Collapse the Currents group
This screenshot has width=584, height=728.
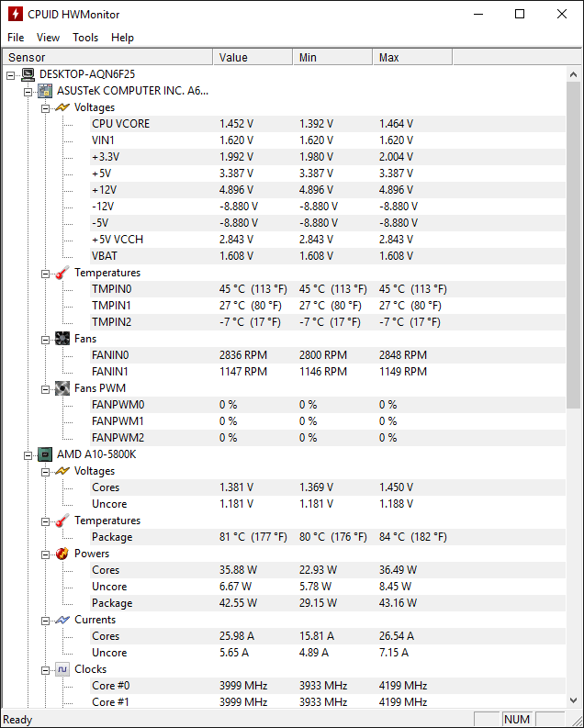(45, 621)
